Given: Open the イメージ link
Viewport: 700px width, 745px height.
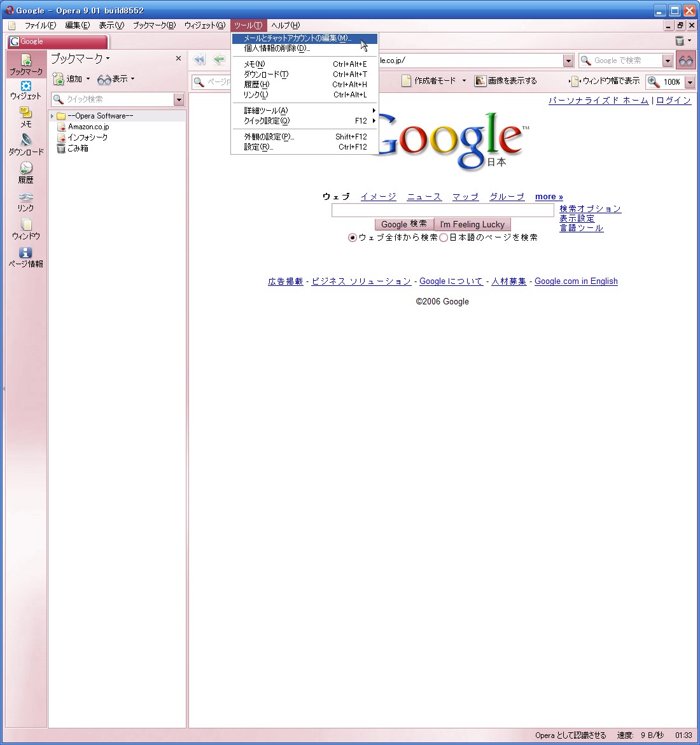Looking at the screenshot, I should pos(379,197).
